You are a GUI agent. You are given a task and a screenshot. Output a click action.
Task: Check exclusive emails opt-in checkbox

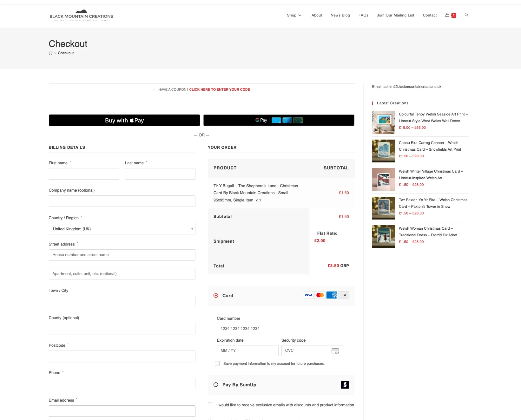pos(210,405)
